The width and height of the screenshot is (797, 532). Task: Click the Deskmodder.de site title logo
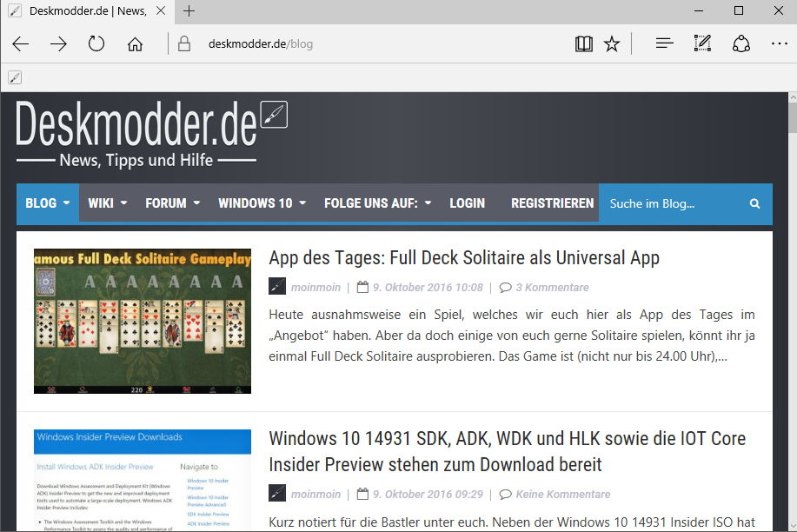(x=136, y=123)
